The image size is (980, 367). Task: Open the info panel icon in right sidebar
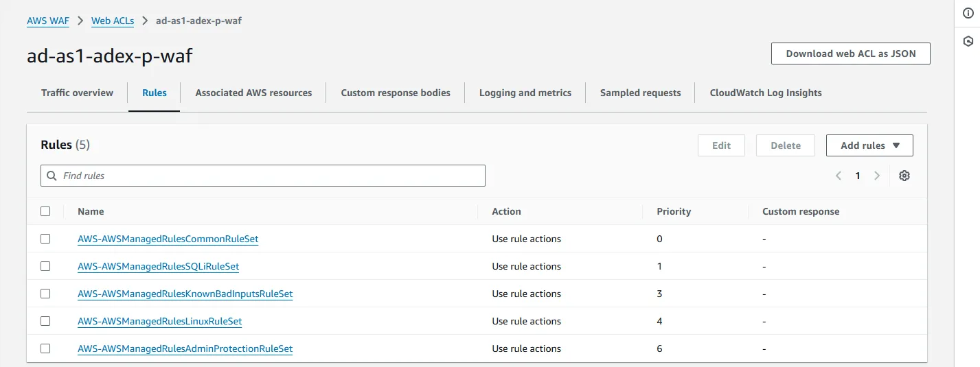[968, 14]
